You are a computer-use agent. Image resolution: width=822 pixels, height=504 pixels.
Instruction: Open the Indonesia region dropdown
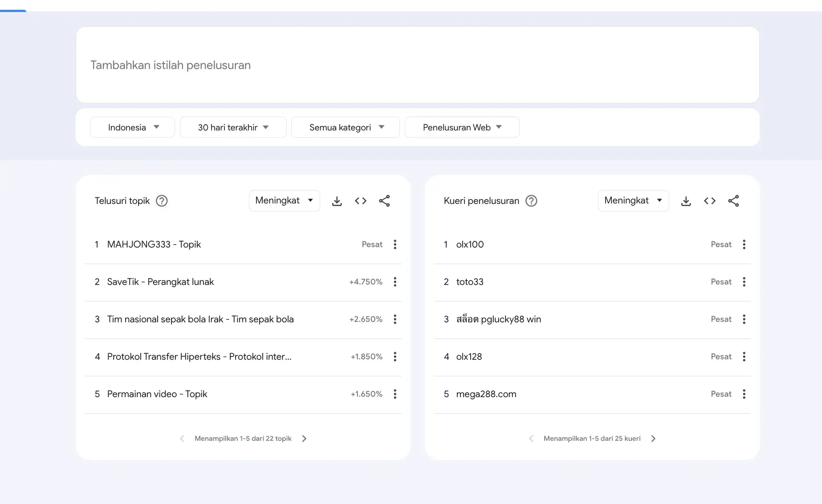click(x=132, y=127)
